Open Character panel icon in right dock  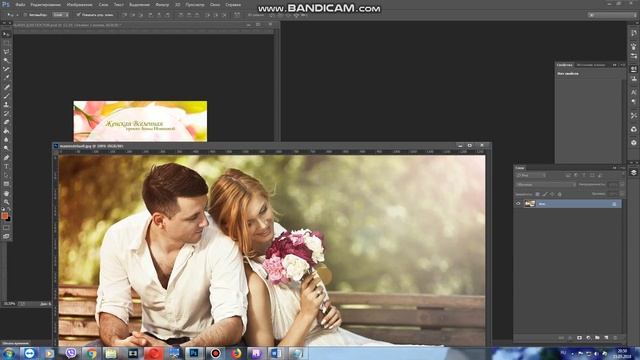pyautogui.click(x=633, y=92)
